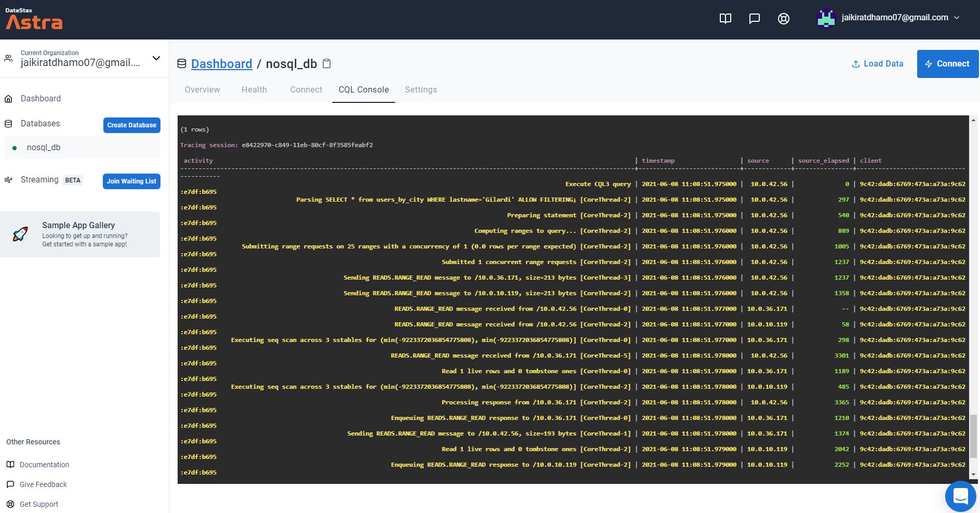The width and height of the screenshot is (980, 513).
Task: Click Give Feedback speech icon
Action: point(10,484)
